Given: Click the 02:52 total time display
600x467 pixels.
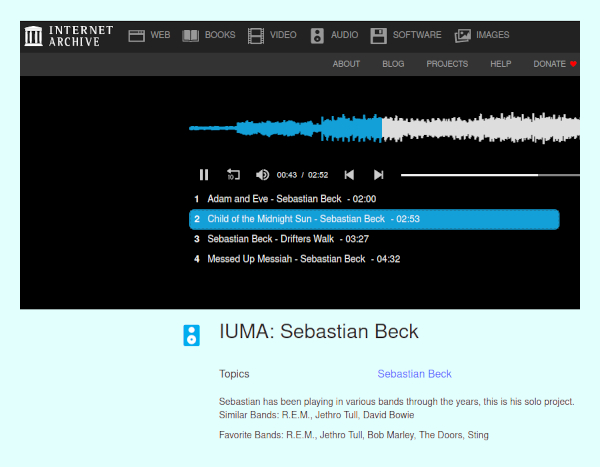Looking at the screenshot, I should (318, 175).
